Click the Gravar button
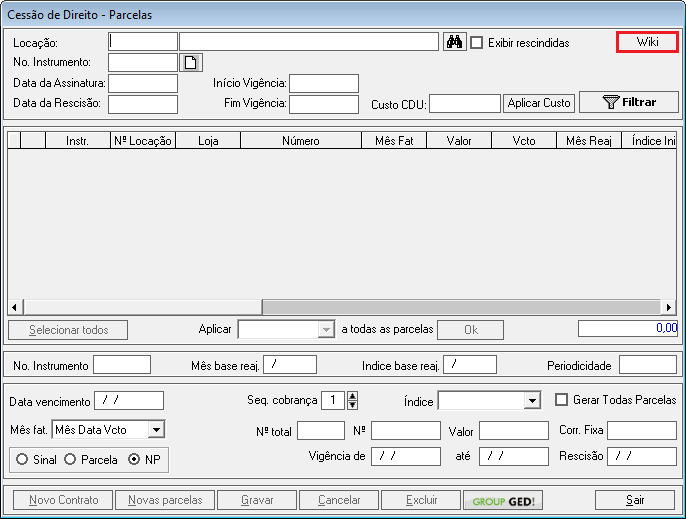This screenshot has height=519, width=686. click(257, 500)
